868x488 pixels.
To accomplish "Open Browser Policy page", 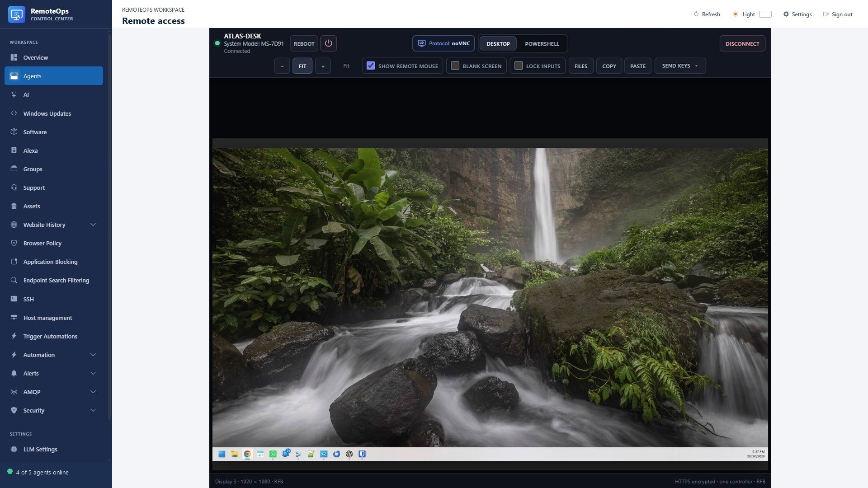I will click(x=54, y=243).
